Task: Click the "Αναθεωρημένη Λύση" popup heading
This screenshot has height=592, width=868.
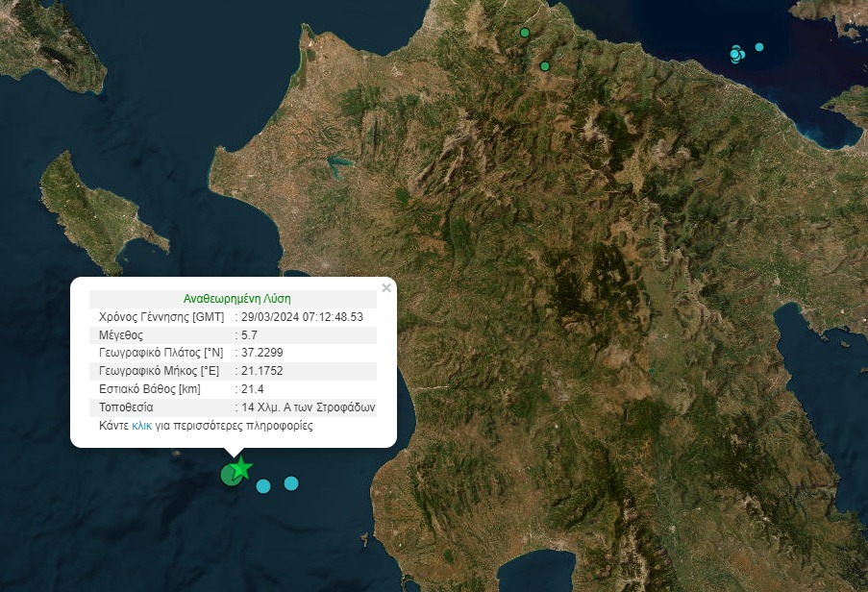Action: coord(236,299)
